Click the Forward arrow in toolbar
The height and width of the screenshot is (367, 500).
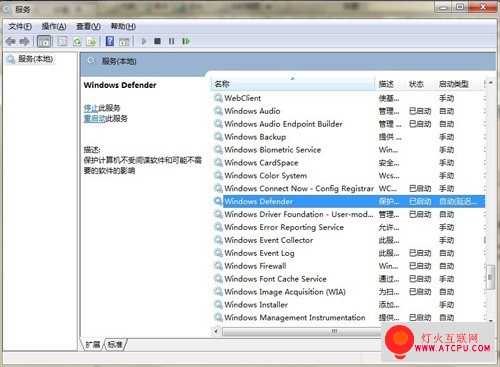[x=24, y=42]
